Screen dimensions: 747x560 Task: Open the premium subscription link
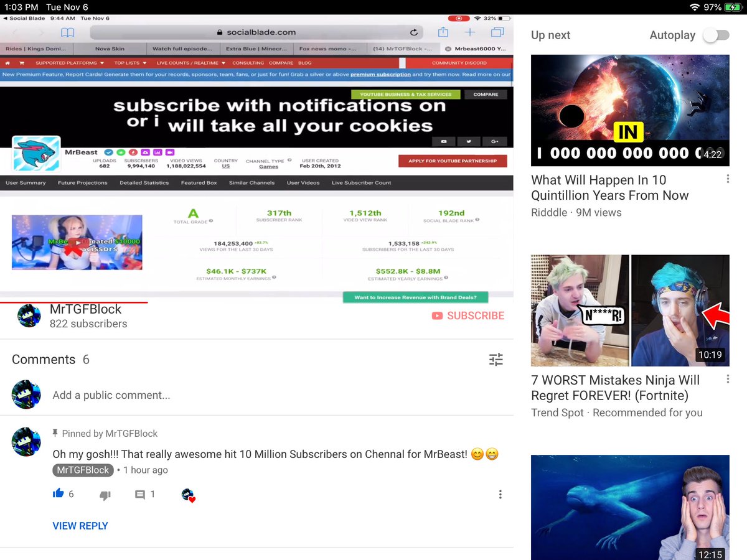[380, 74]
